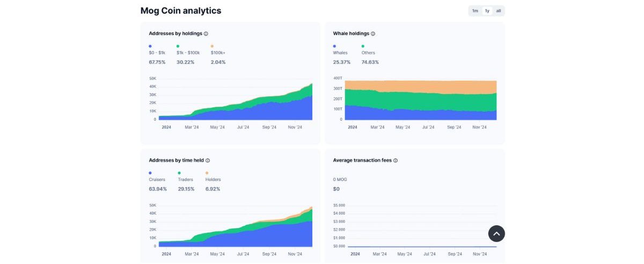Toggle the Whales legend entry
644x264 pixels.
(340, 53)
